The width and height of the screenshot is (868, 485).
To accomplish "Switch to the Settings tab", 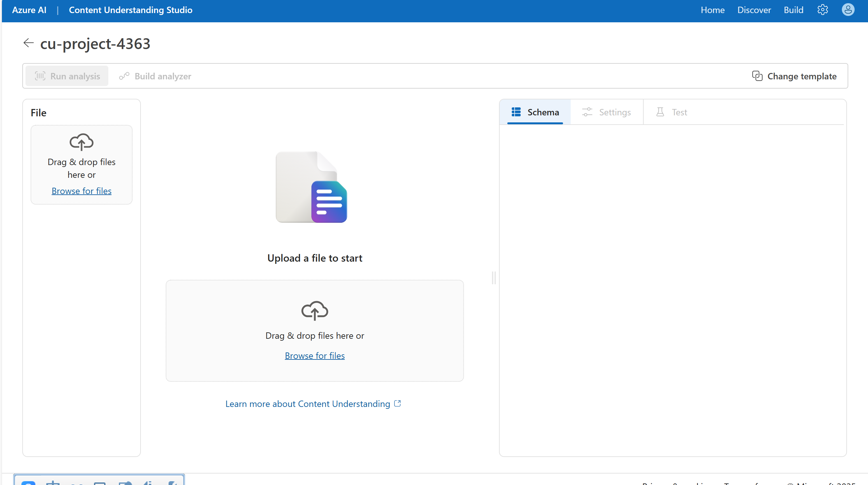I will [x=606, y=112].
